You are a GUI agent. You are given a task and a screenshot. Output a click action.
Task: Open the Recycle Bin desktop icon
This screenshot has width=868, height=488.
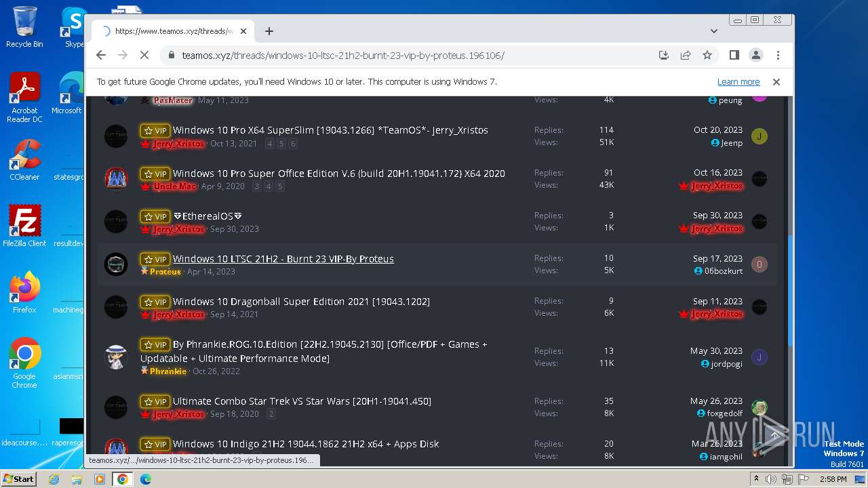coord(24,27)
